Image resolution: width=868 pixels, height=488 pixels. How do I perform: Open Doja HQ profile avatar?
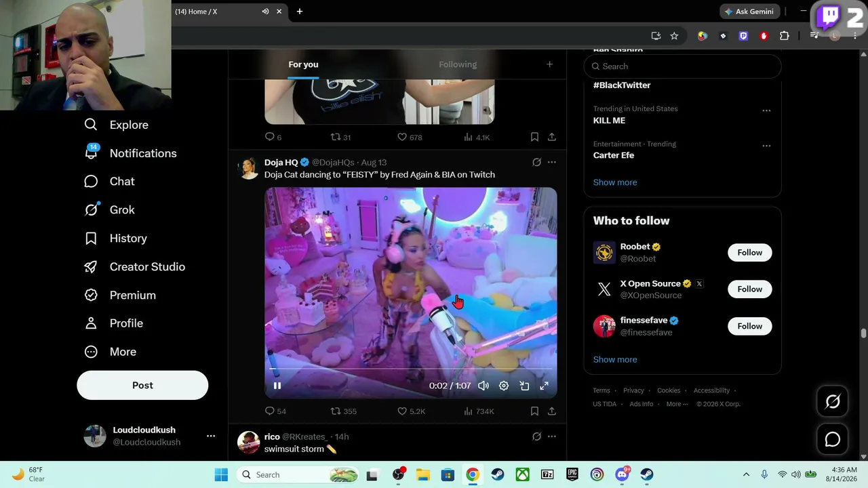pos(249,169)
